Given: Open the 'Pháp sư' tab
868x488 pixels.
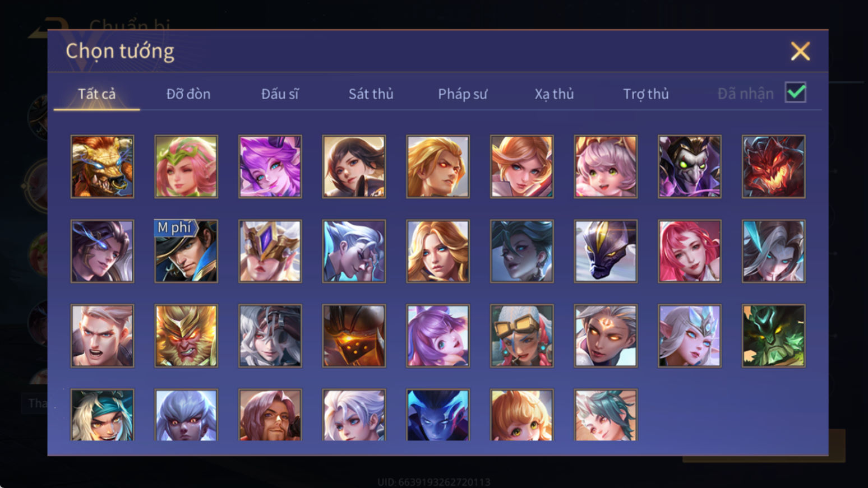Looking at the screenshot, I should [x=463, y=94].
